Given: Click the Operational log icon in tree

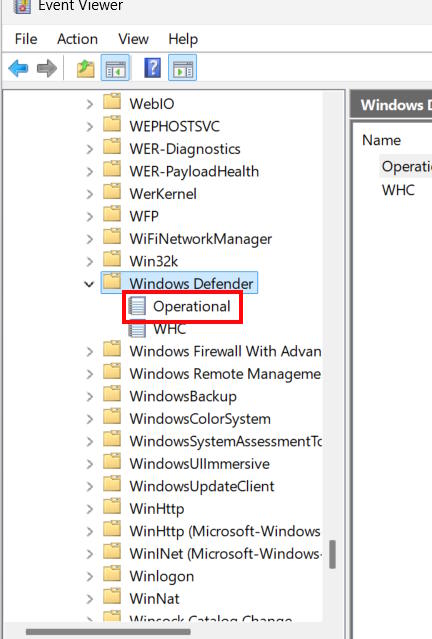Looking at the screenshot, I should 137,306.
